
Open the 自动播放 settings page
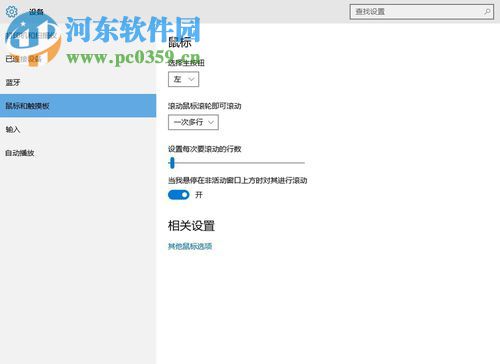pyautogui.click(x=78, y=153)
